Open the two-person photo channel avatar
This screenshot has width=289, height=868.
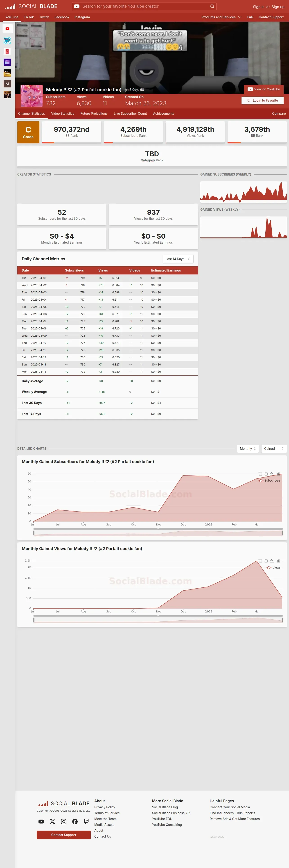point(7,95)
